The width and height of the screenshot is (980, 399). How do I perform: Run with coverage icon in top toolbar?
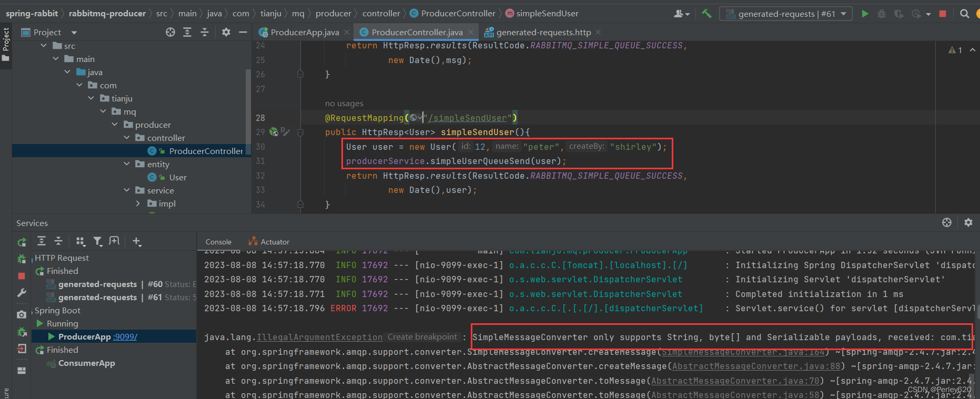pos(898,14)
